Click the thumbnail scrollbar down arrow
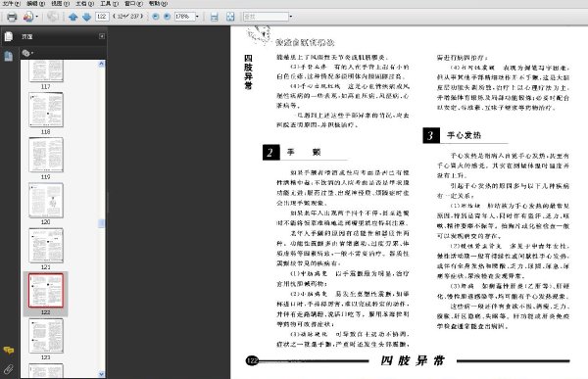This screenshot has height=379, width=588. (x=101, y=374)
